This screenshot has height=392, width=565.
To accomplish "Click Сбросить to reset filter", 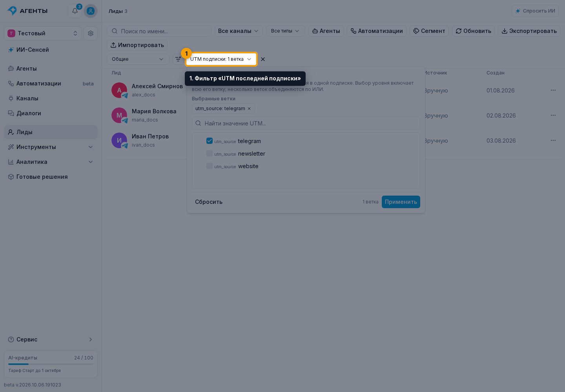I will [x=209, y=202].
